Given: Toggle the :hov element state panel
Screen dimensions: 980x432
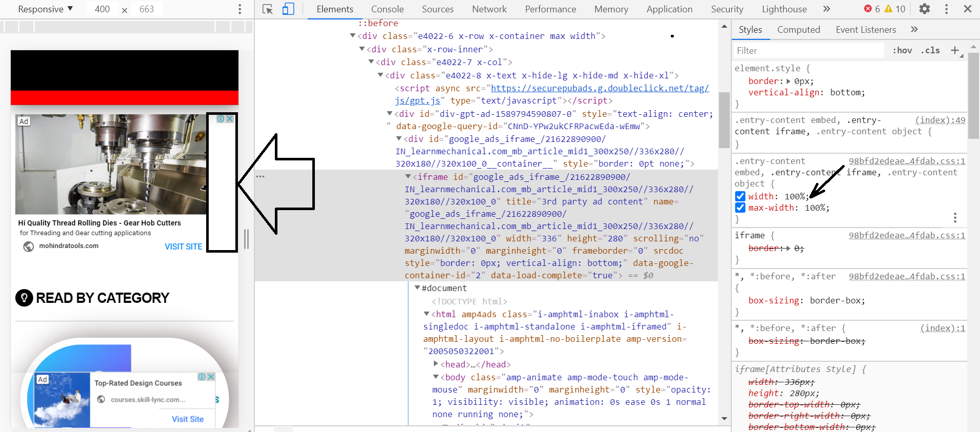Looking at the screenshot, I should pos(902,50).
